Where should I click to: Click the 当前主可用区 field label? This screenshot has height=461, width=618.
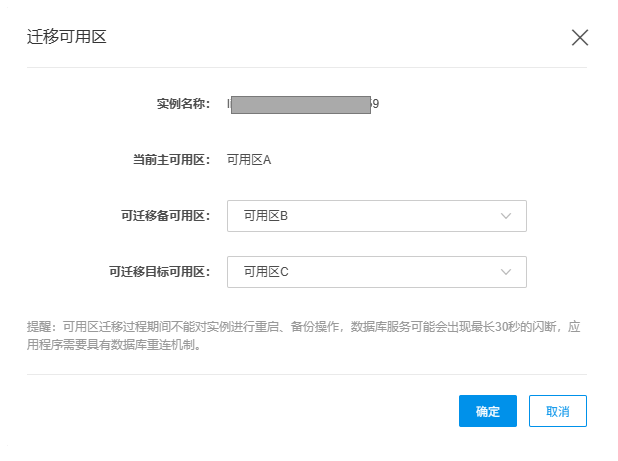(171, 159)
